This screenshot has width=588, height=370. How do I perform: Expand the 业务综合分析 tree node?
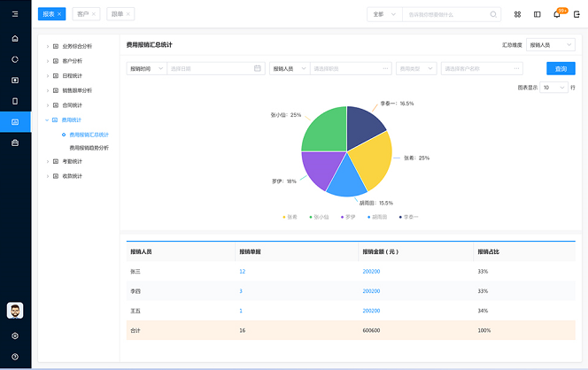click(47, 46)
